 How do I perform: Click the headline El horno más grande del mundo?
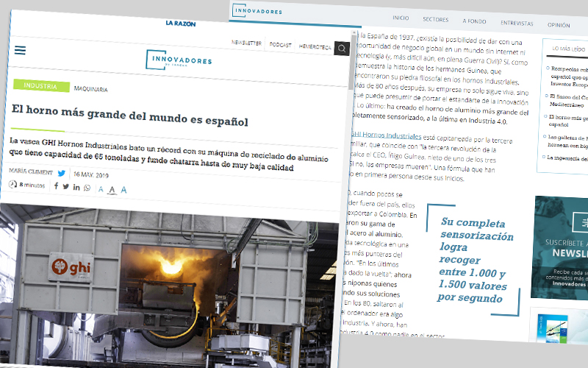click(130, 116)
